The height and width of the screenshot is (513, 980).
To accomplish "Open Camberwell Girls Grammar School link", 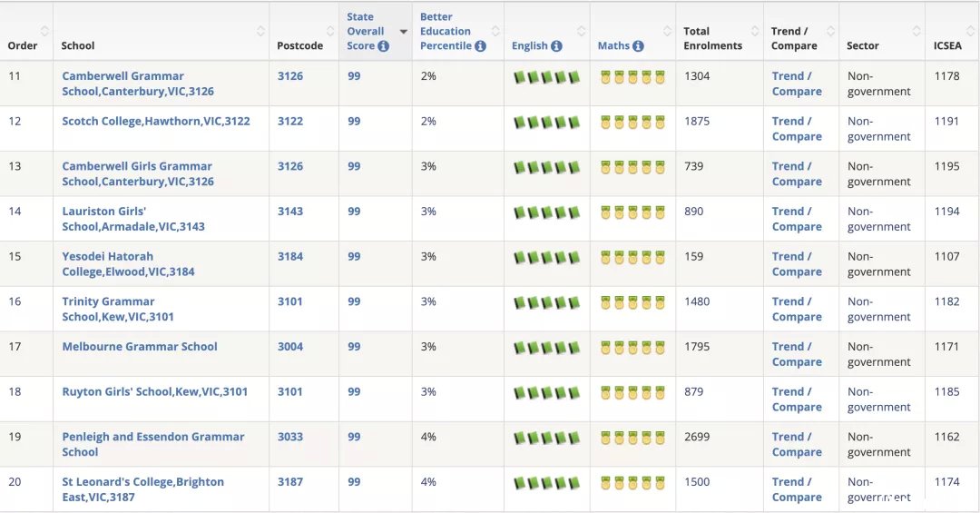I will tap(138, 174).
